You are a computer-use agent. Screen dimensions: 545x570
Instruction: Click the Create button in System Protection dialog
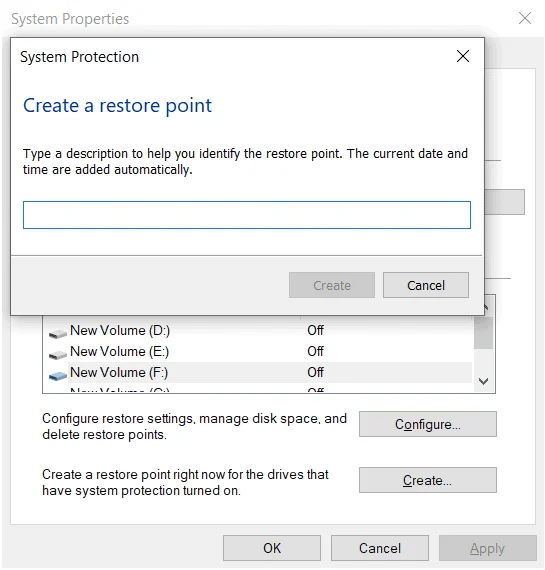(332, 285)
